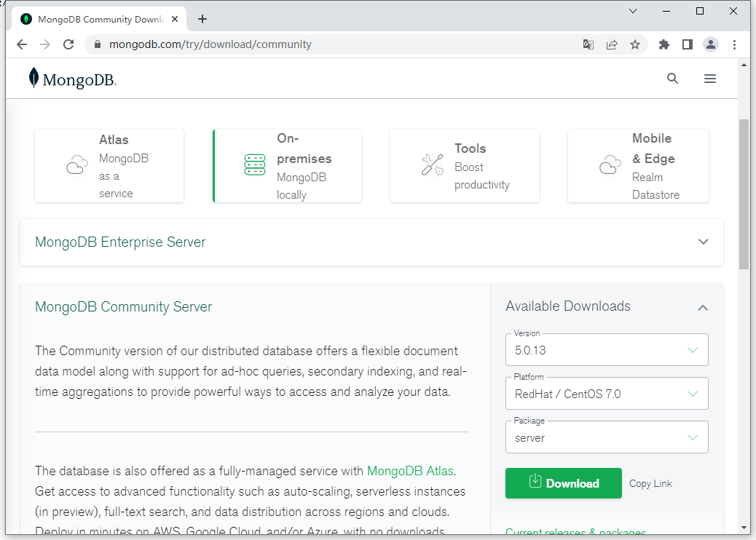Viewport: 756px width, 540px height.
Task: Select the Tools Boost productivity tab
Action: tap(465, 166)
